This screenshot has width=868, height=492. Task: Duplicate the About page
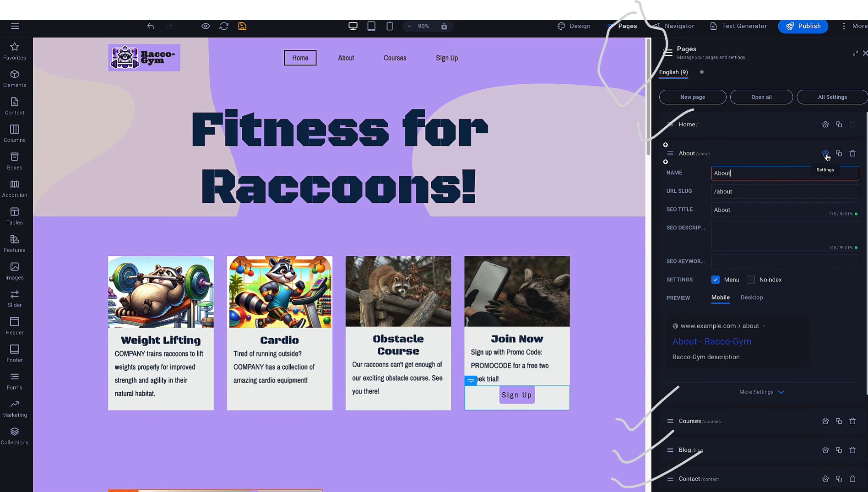(x=839, y=153)
